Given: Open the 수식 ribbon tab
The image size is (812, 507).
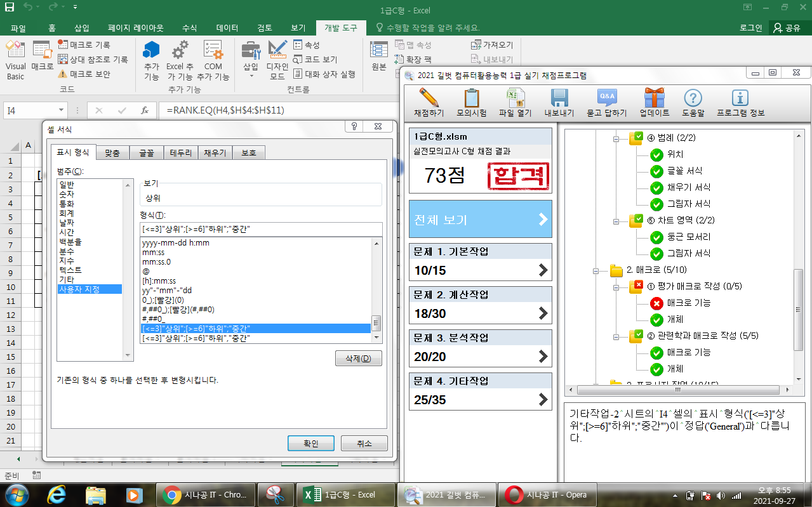Looking at the screenshot, I should coord(189,28).
